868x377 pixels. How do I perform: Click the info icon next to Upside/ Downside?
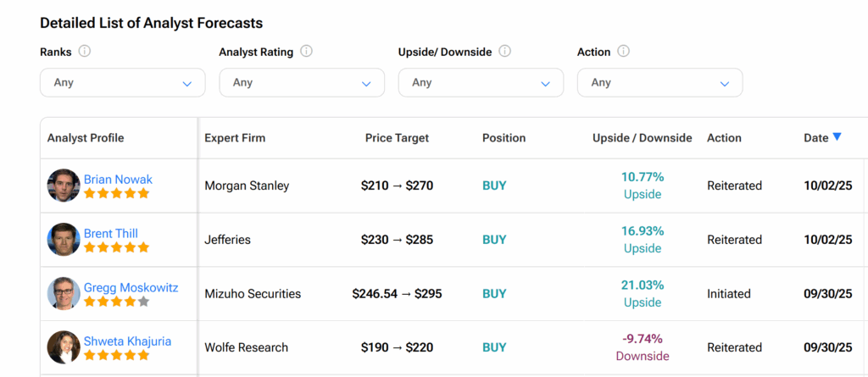(504, 52)
